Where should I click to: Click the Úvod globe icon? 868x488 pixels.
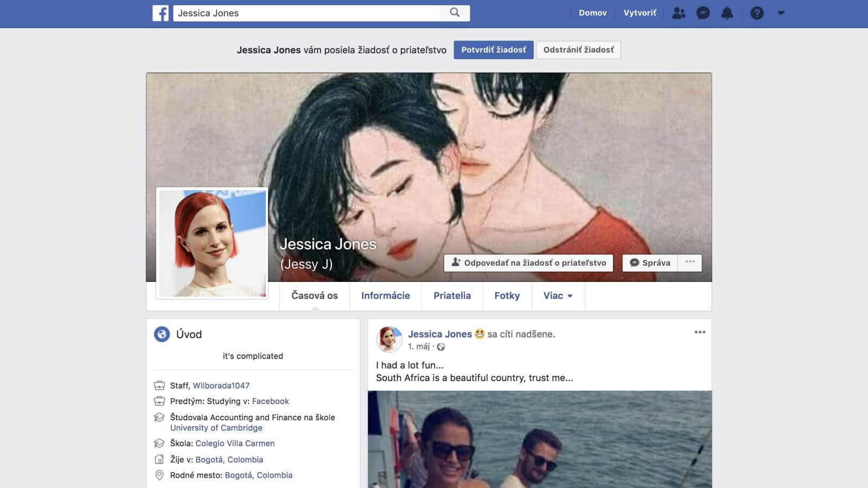click(162, 334)
